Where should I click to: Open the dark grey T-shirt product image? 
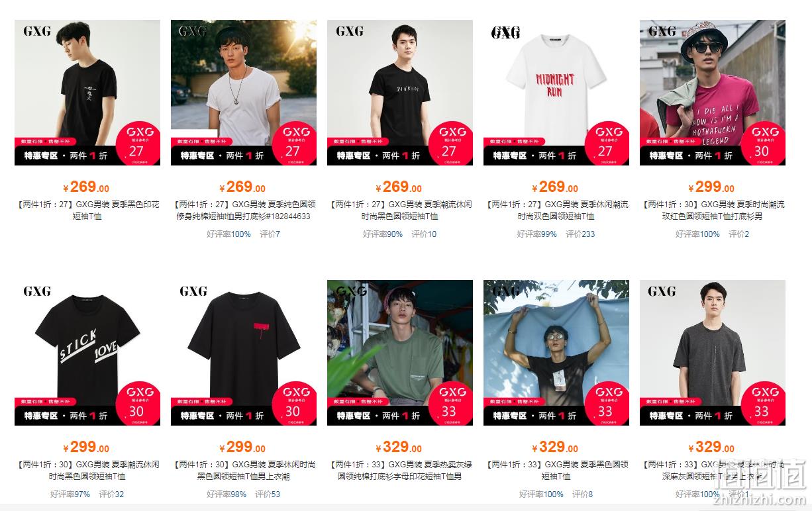[713, 353]
